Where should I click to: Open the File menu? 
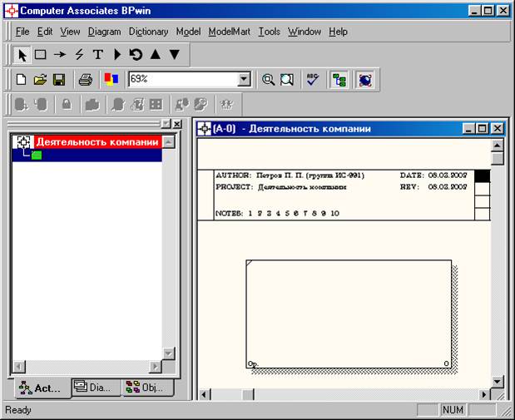[x=22, y=32]
